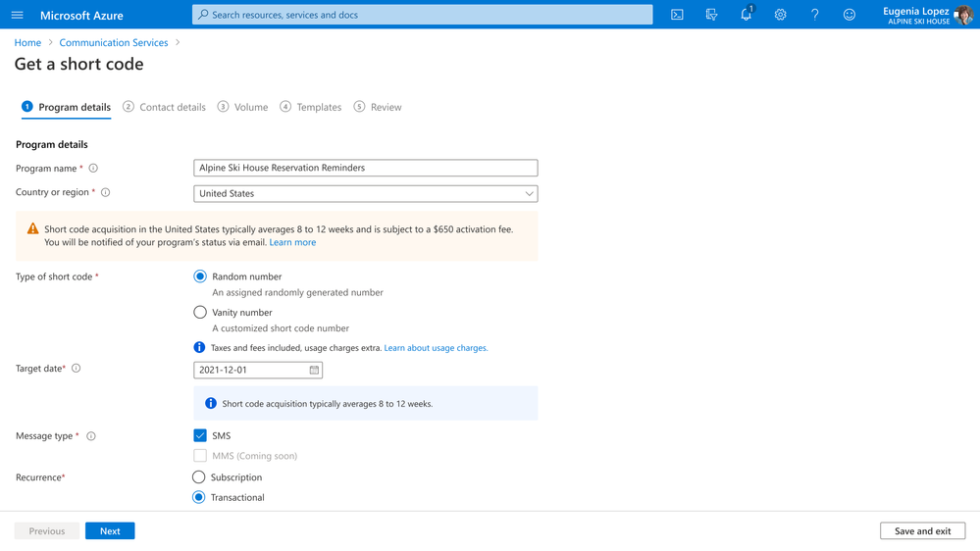The image size is (980, 551).
Task: Click the info icon beside taxes and fees note
Action: click(x=199, y=347)
